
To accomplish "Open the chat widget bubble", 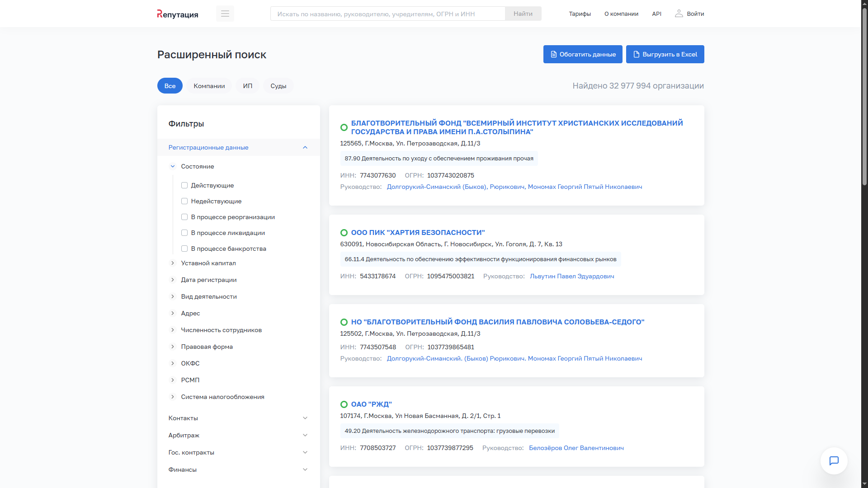I will (x=834, y=460).
